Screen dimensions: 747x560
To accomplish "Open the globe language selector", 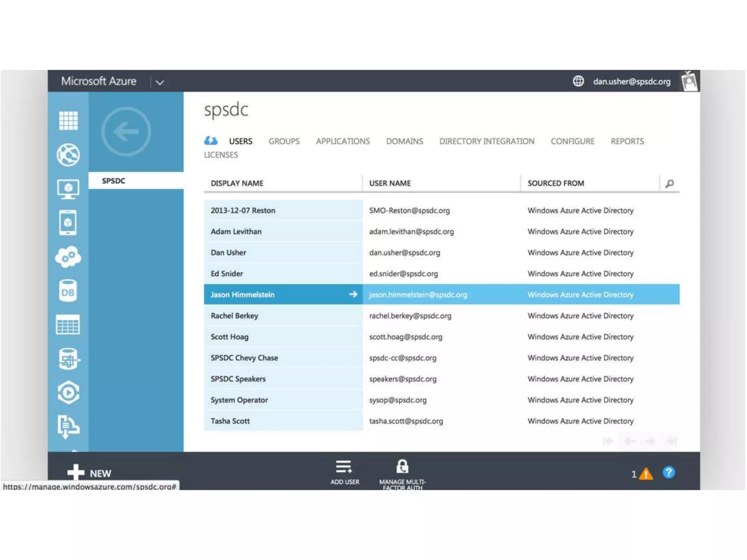I will tap(578, 81).
